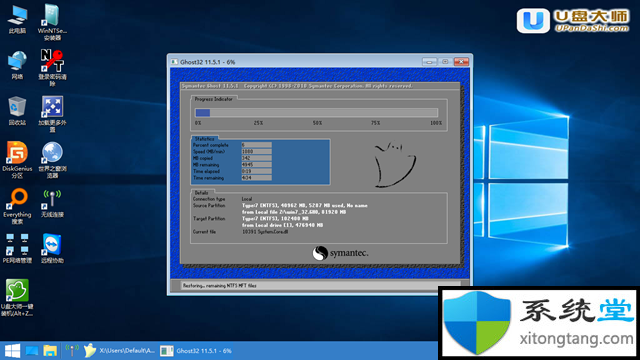Image resolution: width=640 pixels, height=360 pixels.
Task: Click the MB remaining value
Action: coord(256,164)
